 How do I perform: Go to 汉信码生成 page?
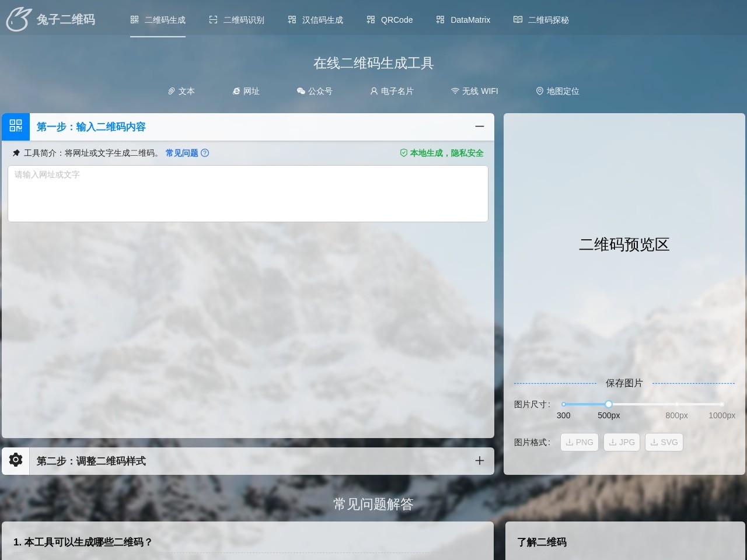pyautogui.click(x=315, y=20)
